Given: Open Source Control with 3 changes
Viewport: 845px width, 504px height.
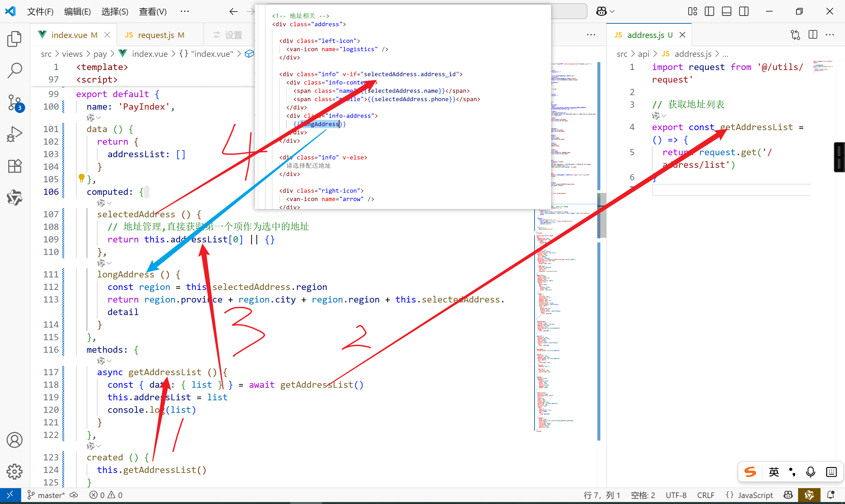Looking at the screenshot, I should tap(14, 102).
